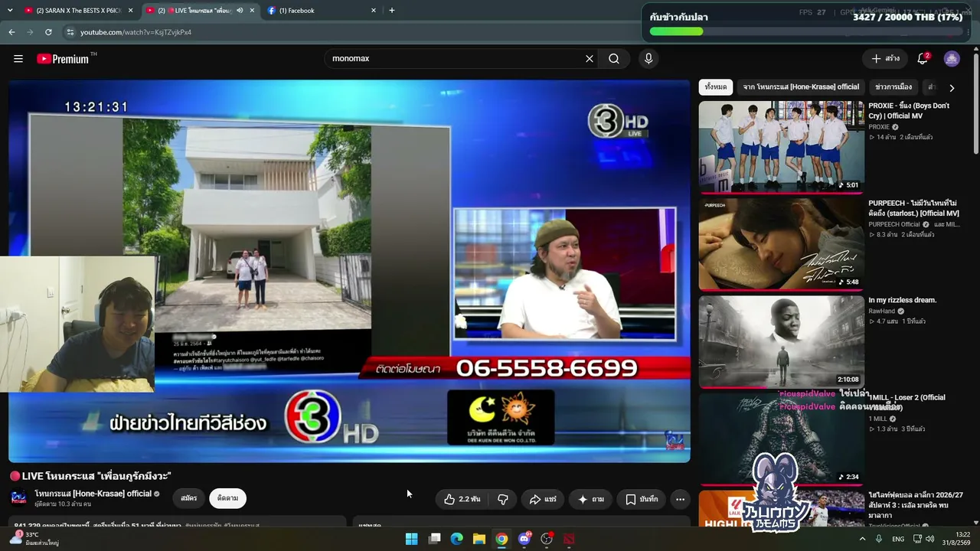Like the video with 2.2 พัน likes

coord(462,499)
